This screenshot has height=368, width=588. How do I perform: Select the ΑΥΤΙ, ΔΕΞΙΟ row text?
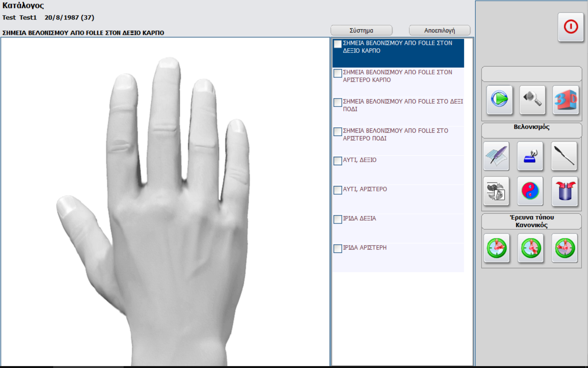pyautogui.click(x=359, y=160)
